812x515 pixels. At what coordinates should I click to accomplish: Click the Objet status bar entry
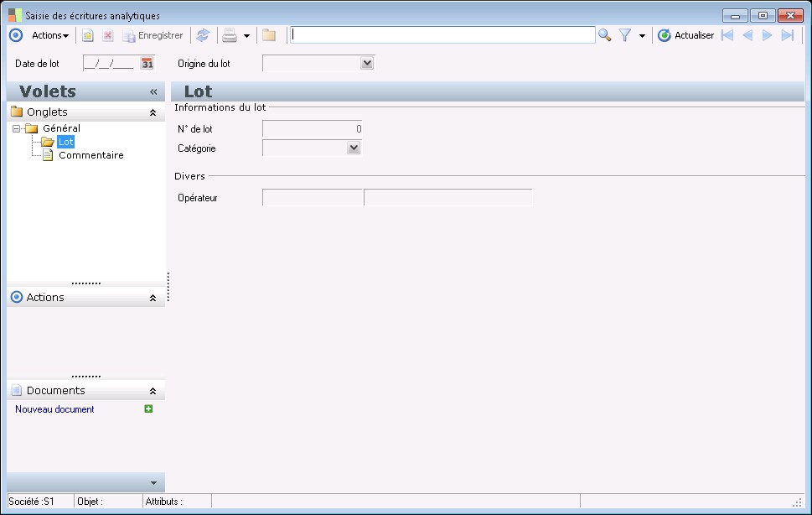point(91,502)
